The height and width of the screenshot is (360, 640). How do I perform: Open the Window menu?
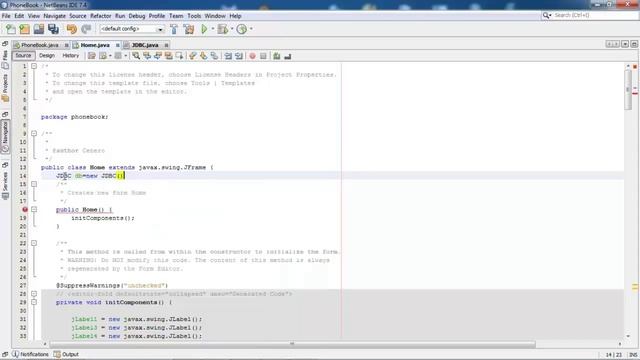click(215, 16)
